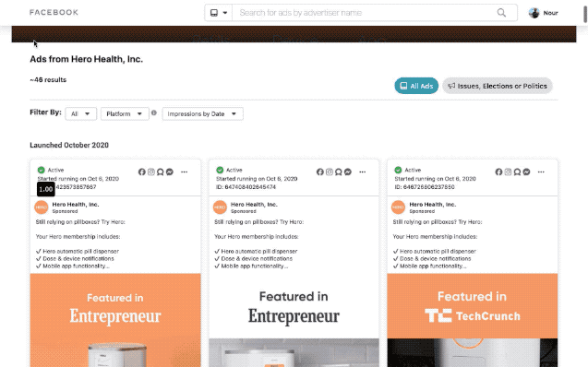Click Hero Health, Inc. name in second ad
588x367 pixels.
254,205
